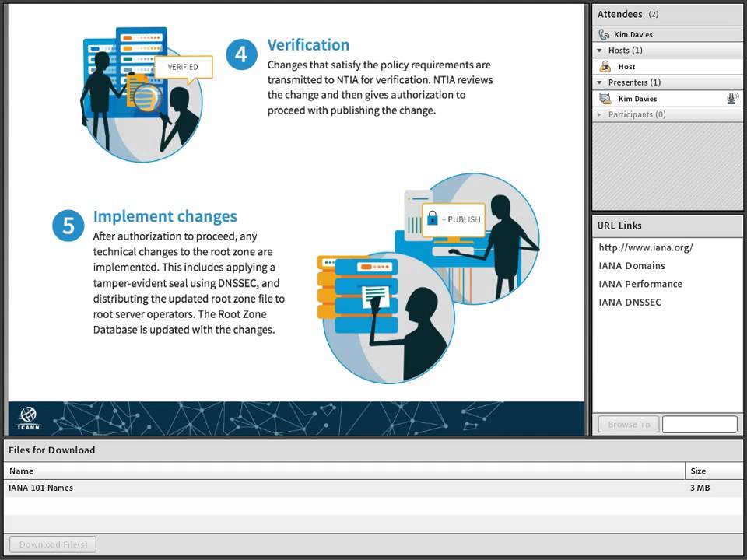This screenshot has height=560, width=747.
Task: Collapse the Presenters (1) group
Action: point(600,82)
